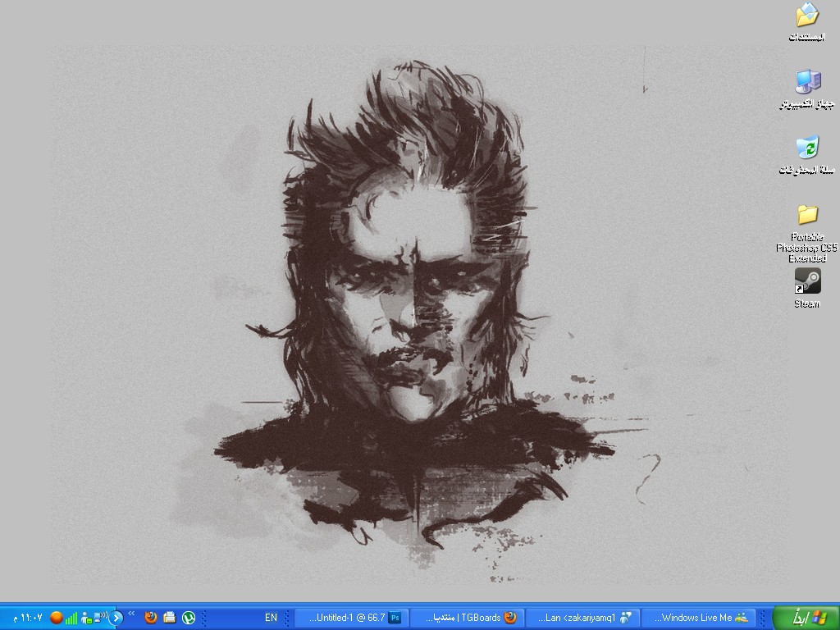Launch uTorrent from Quick Launch

189,618
